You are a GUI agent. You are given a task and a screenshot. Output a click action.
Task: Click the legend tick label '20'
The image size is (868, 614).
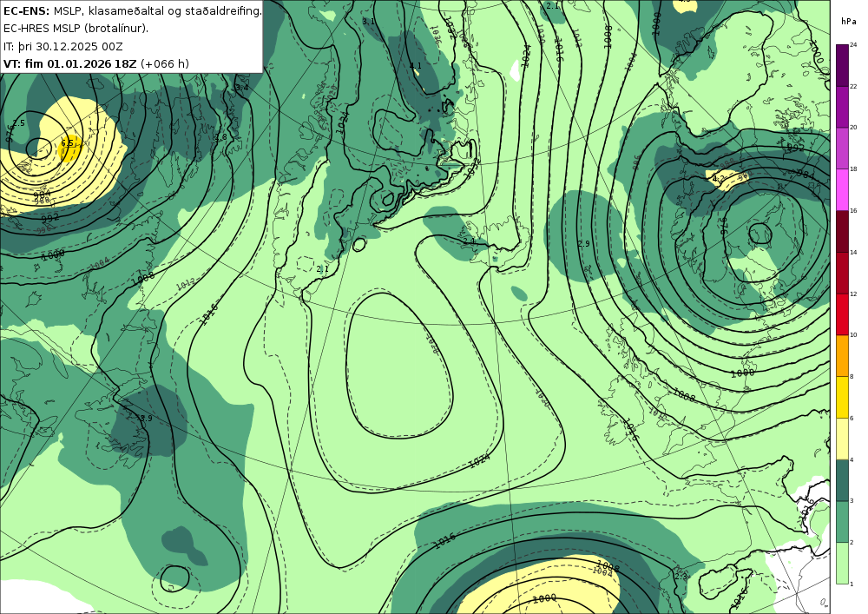coord(853,128)
